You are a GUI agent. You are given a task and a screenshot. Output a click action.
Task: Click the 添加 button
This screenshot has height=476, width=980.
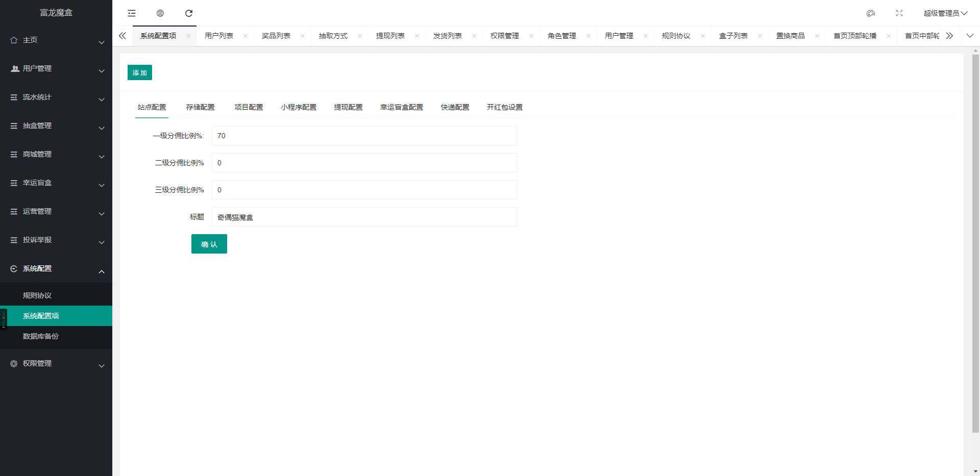point(140,72)
